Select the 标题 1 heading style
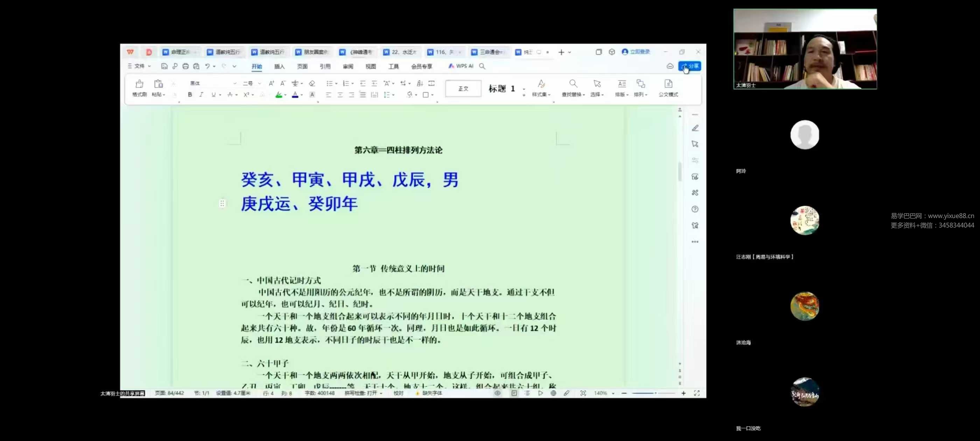 502,89
